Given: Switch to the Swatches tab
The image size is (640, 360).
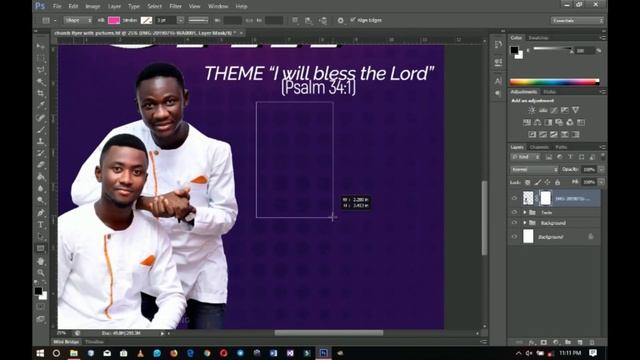Looking at the screenshot, I should (538, 38).
